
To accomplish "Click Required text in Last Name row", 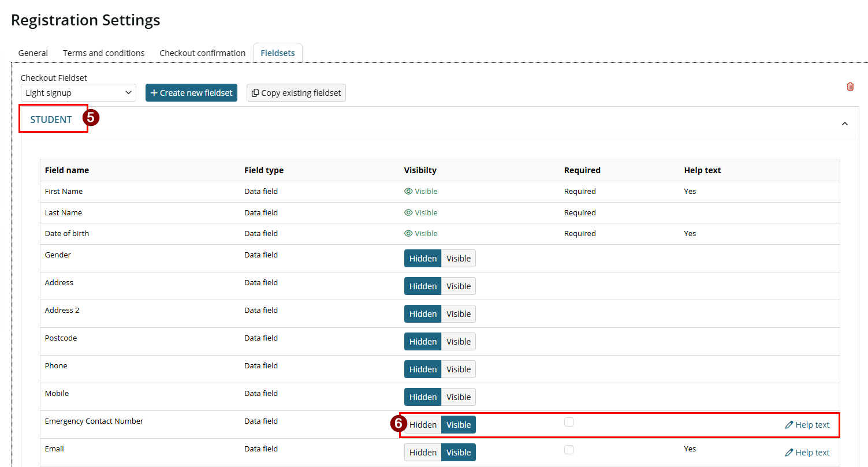I will click(580, 213).
